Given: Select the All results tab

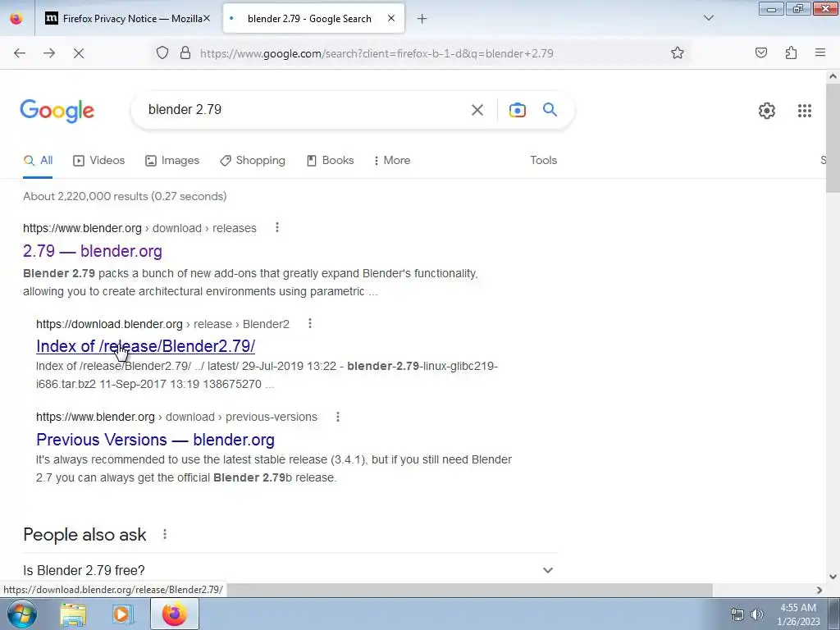Looking at the screenshot, I should pos(38,160).
